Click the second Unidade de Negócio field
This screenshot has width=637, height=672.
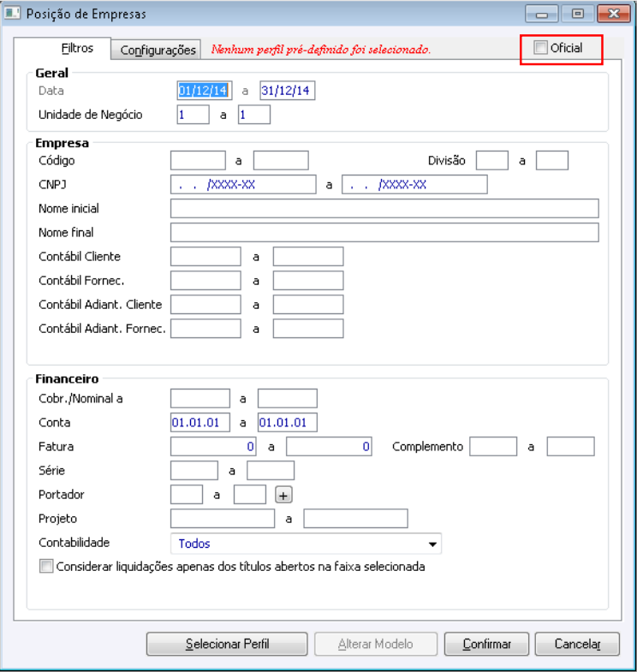pyautogui.click(x=254, y=115)
